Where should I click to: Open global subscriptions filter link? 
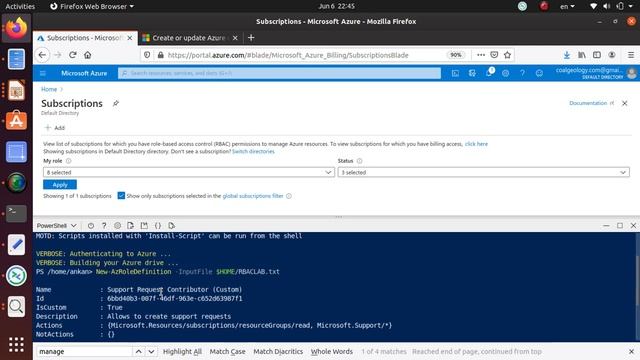pos(253,196)
